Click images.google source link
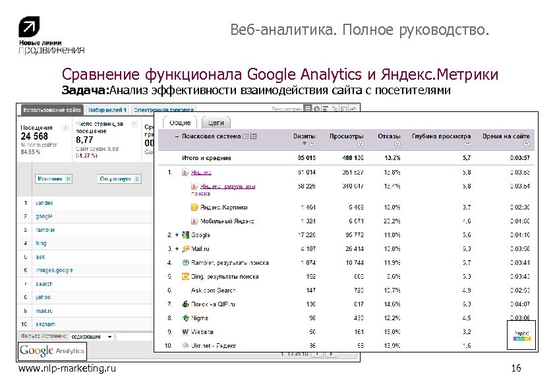555x392 pixels. (x=54, y=270)
